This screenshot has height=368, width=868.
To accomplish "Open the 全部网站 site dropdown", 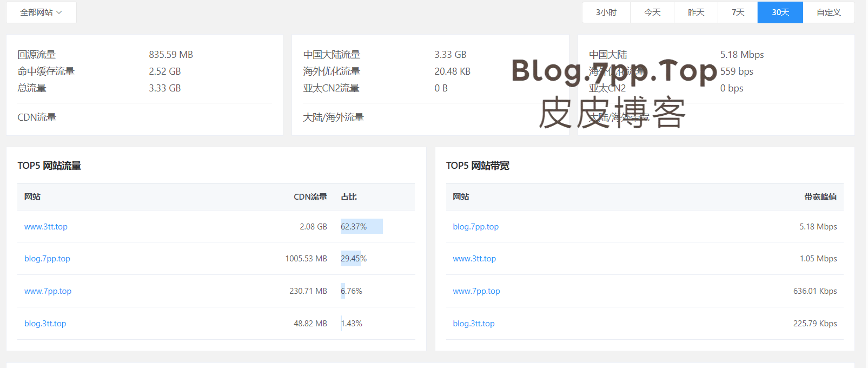I will click(x=41, y=12).
